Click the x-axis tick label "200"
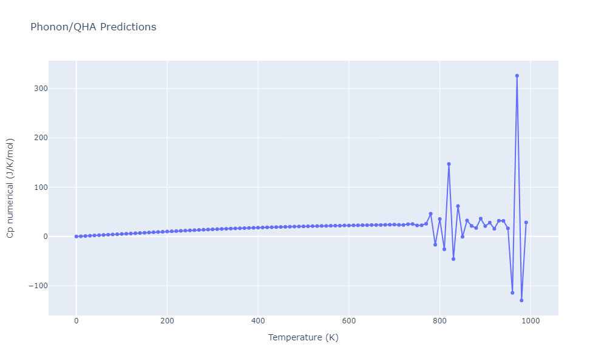This screenshot has height=364, width=607. pyautogui.click(x=167, y=321)
